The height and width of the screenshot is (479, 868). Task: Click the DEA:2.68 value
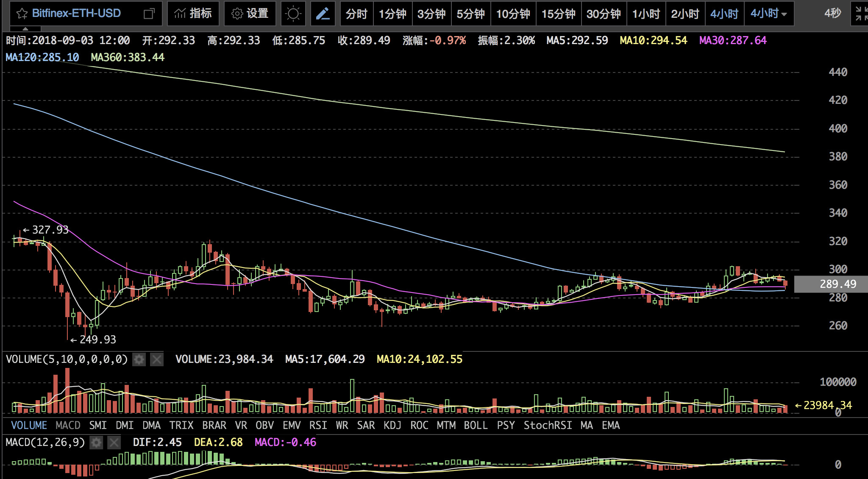(218, 443)
